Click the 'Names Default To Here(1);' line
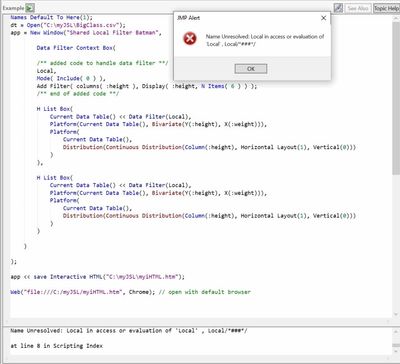The height and width of the screenshot is (364, 400). click(x=52, y=17)
